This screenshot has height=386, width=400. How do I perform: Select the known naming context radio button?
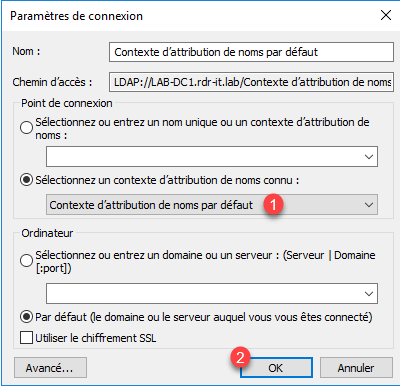pyautogui.click(x=26, y=180)
